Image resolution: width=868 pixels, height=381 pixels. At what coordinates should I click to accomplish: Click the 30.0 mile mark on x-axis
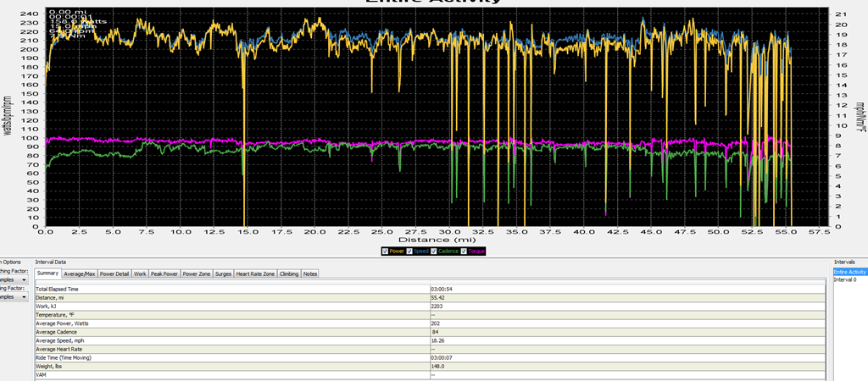(449, 232)
